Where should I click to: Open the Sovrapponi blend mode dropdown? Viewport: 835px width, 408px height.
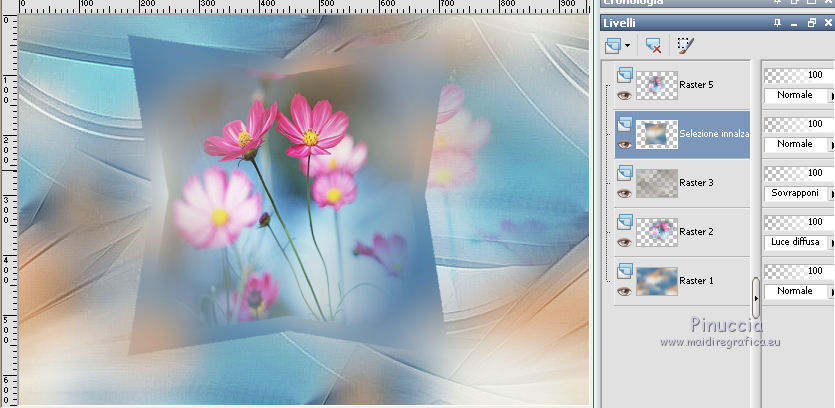799,193
